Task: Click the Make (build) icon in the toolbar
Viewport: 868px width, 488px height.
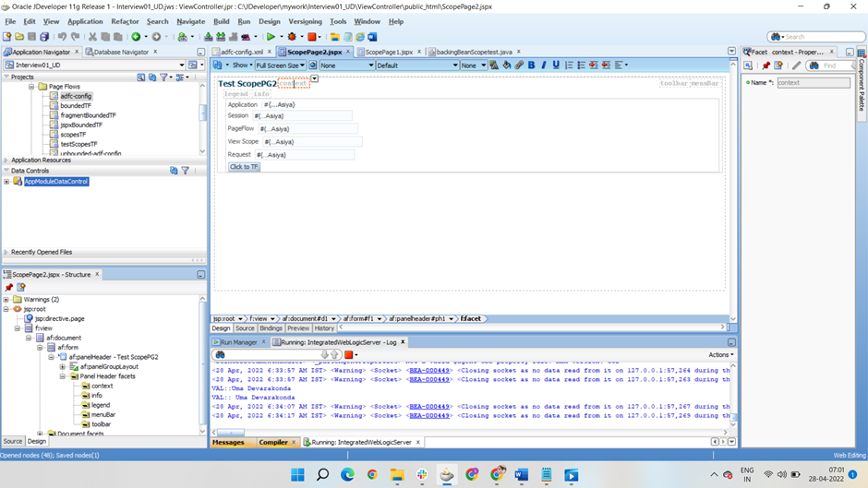Action: (x=208, y=37)
